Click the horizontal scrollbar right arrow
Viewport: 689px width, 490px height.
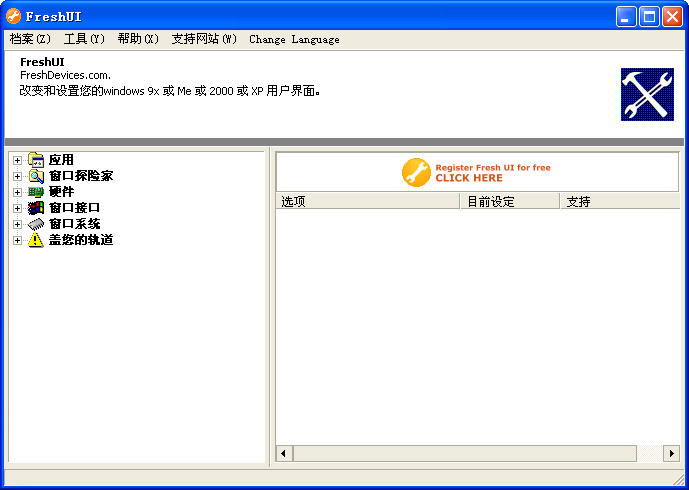click(671, 453)
